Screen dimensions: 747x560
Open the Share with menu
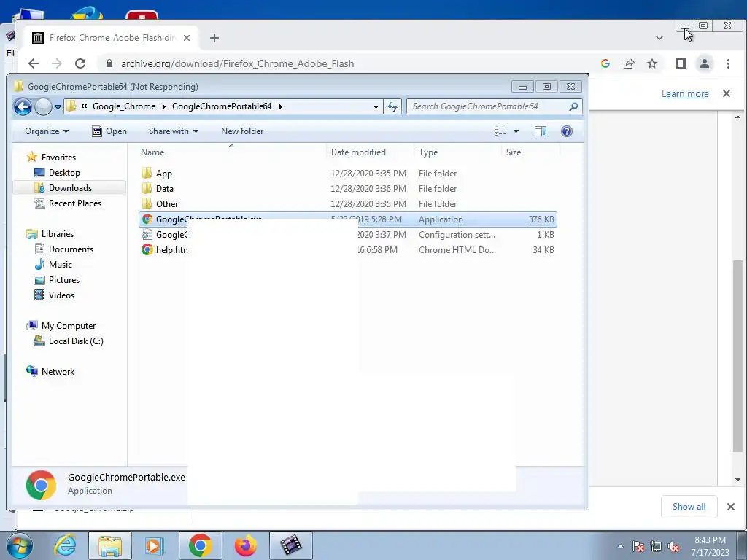(174, 131)
